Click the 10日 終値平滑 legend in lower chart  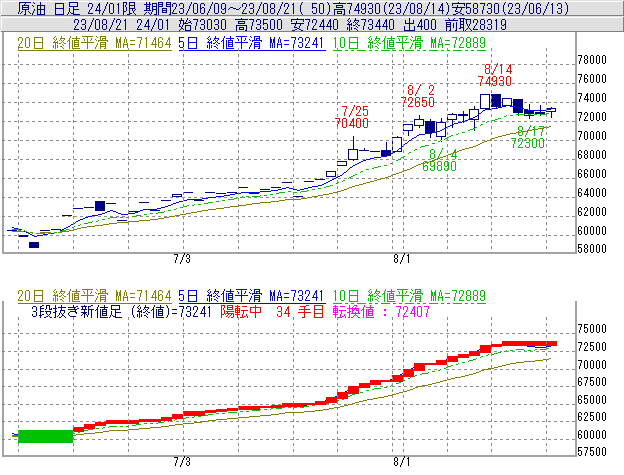pyautogui.click(x=409, y=296)
